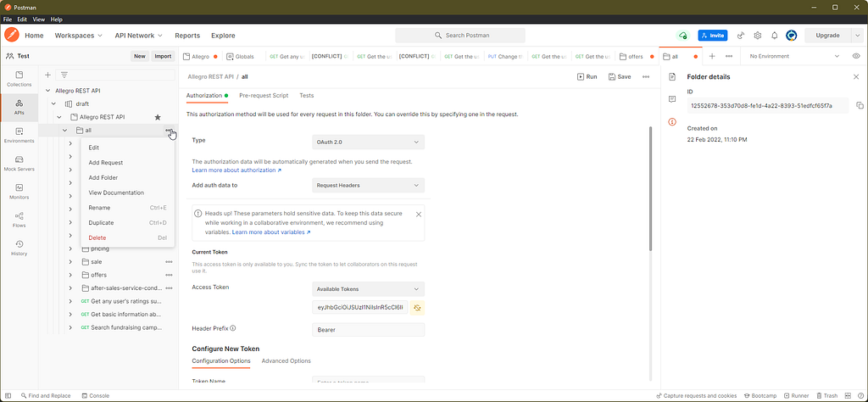
Task: Open the notifications bell
Action: coord(775,36)
